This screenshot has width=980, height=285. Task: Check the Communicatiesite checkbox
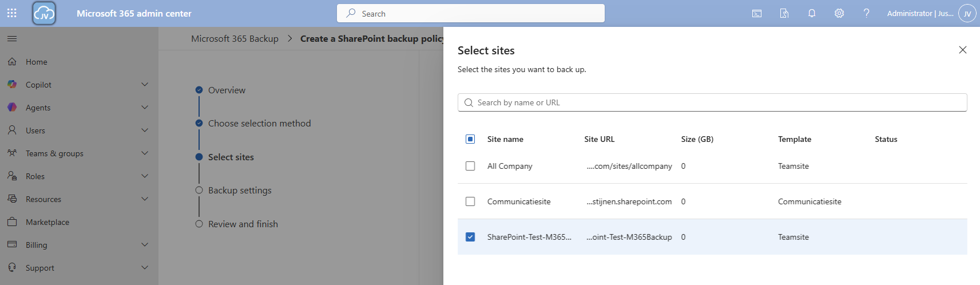click(x=470, y=201)
